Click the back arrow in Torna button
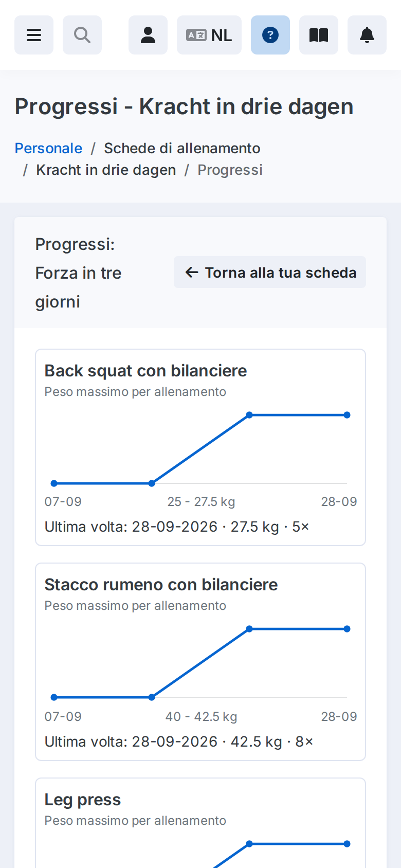This screenshot has width=401, height=868. (192, 272)
